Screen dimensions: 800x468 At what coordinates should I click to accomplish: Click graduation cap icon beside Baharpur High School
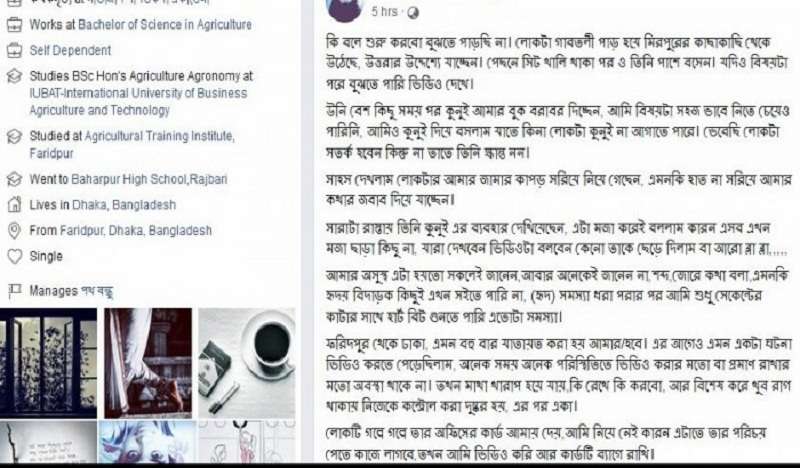tap(14, 179)
